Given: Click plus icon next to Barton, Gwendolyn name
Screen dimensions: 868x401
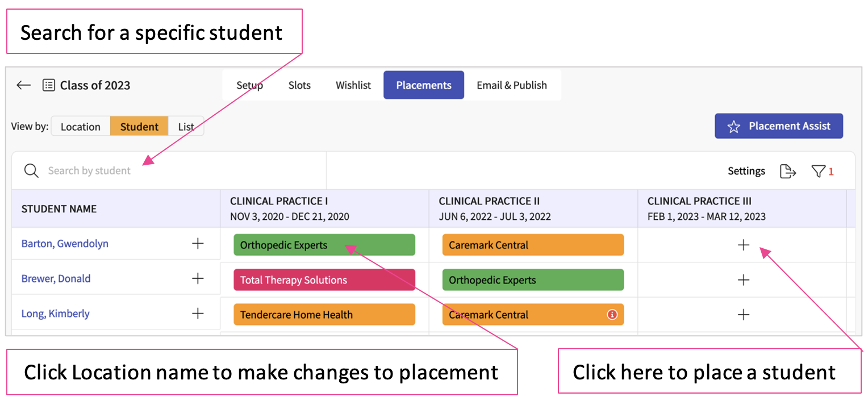Looking at the screenshot, I should point(198,244).
